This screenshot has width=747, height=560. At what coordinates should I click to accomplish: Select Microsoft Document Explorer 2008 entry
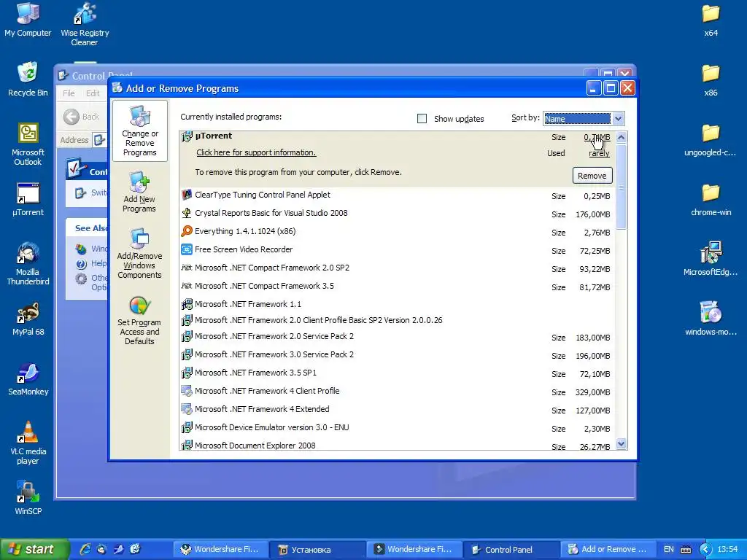(x=398, y=445)
